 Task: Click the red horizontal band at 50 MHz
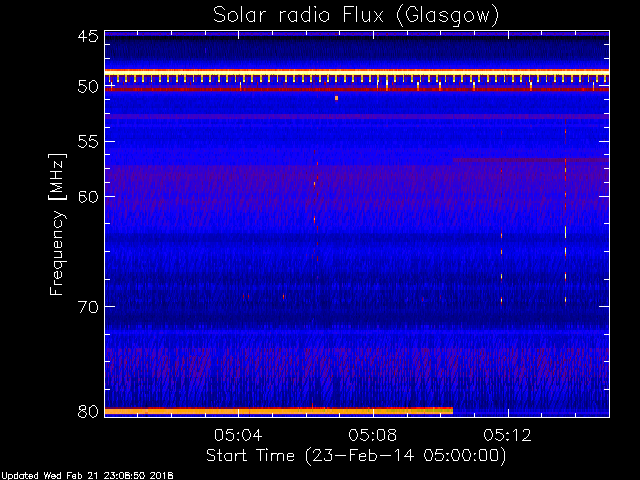357,89
